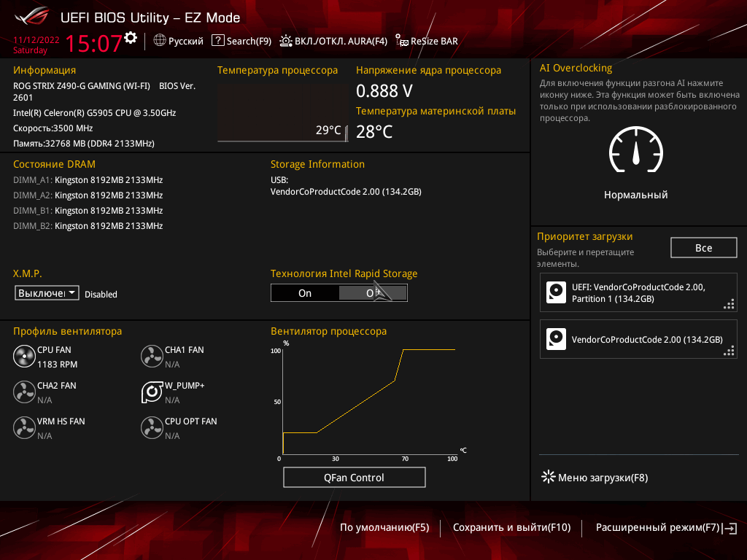This screenshot has height=560, width=747.
Task: Click the ReSize BAR label
Action: pos(434,41)
